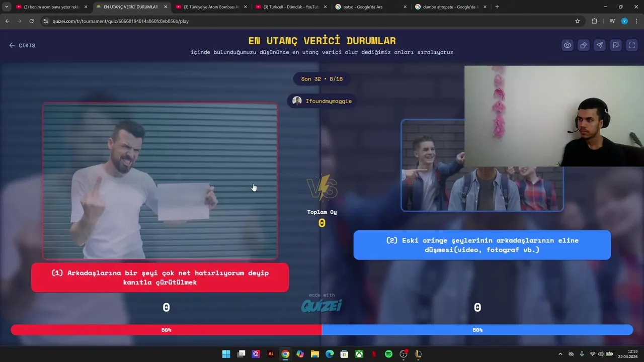Image resolution: width=644 pixels, height=362 pixels.
Task: Bookmark this page with the star icon
Action: point(578,21)
